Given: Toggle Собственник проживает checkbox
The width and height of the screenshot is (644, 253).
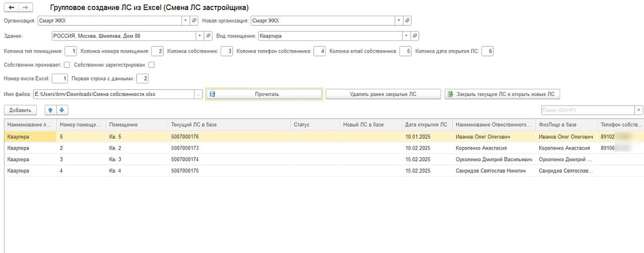Looking at the screenshot, I should (x=67, y=65).
